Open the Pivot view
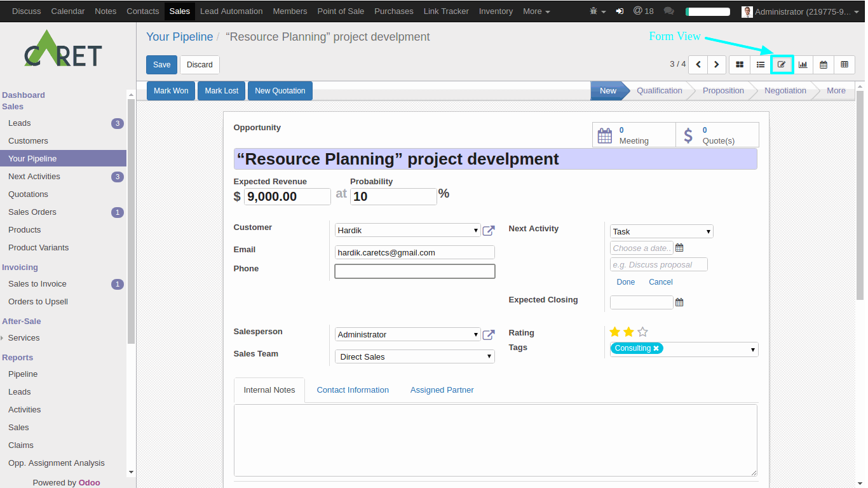This screenshot has width=868, height=488. (844, 64)
